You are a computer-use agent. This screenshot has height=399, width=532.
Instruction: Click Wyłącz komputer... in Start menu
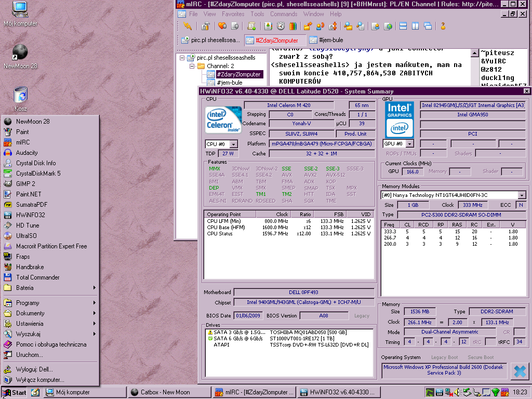[x=50, y=380]
